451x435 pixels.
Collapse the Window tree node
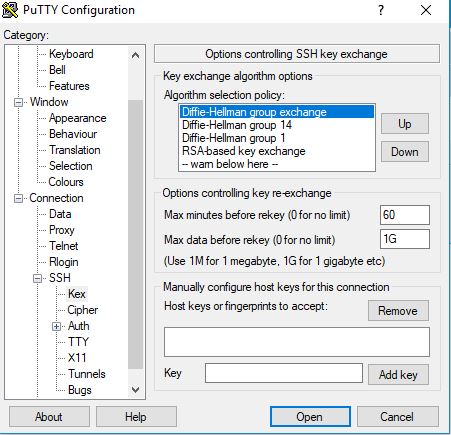point(19,102)
